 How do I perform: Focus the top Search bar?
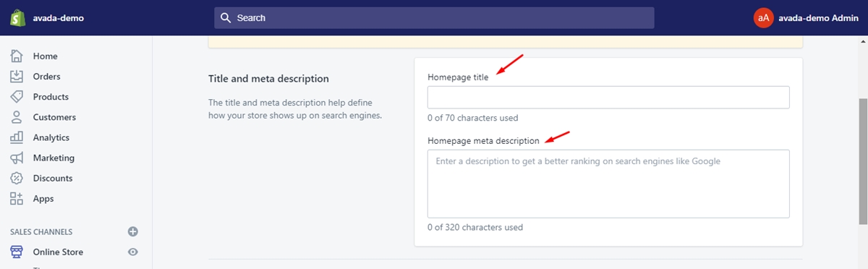434,18
